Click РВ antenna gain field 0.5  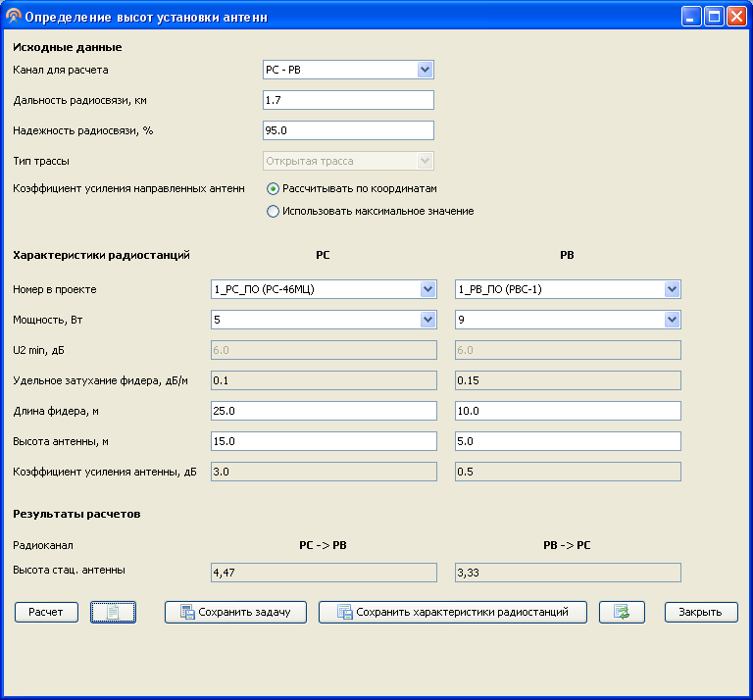(x=568, y=472)
